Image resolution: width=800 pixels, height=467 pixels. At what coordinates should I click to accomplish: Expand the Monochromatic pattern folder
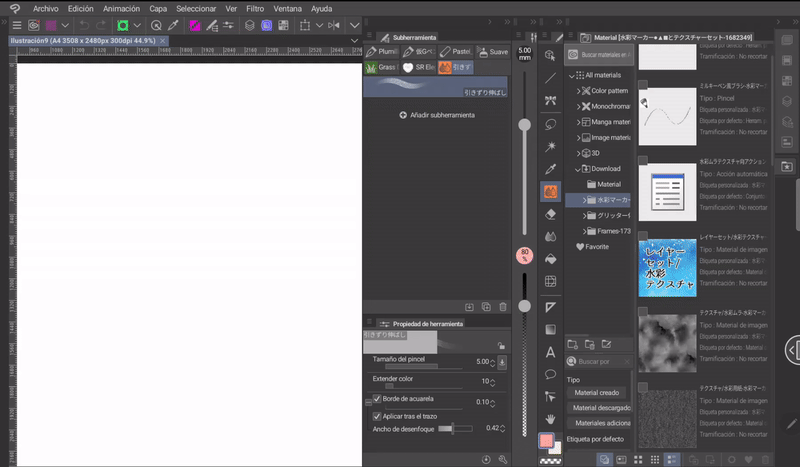(579, 107)
